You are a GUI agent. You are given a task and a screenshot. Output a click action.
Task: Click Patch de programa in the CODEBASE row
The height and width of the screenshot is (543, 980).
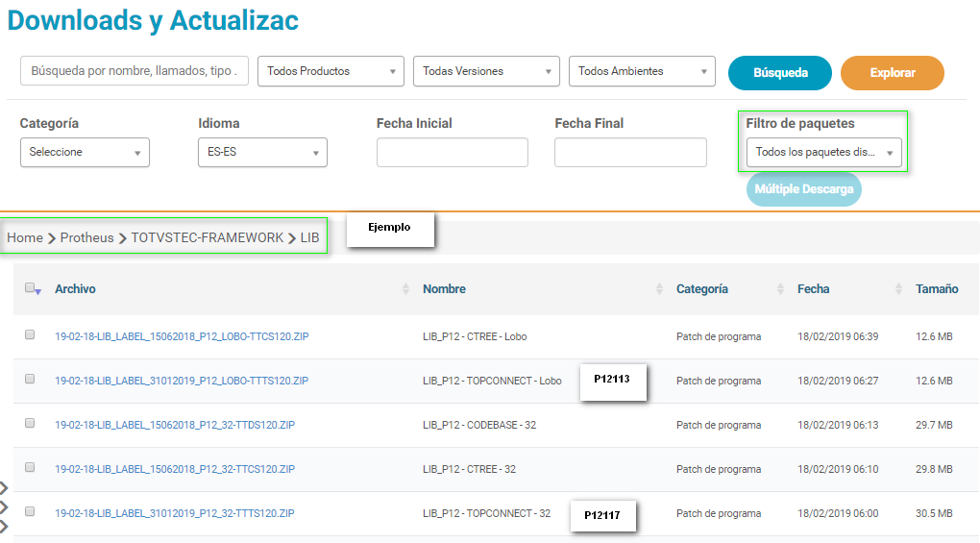point(719,425)
